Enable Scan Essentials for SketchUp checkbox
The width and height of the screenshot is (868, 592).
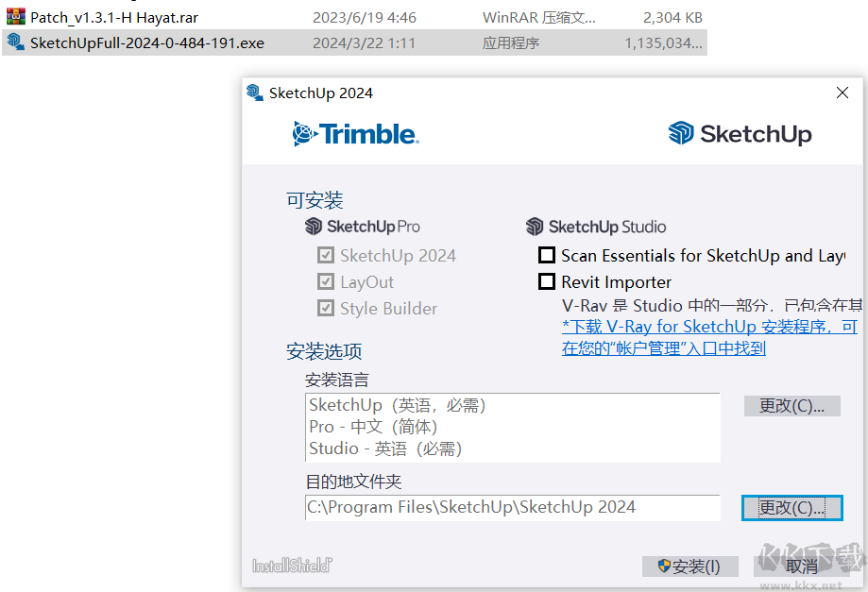[547, 255]
